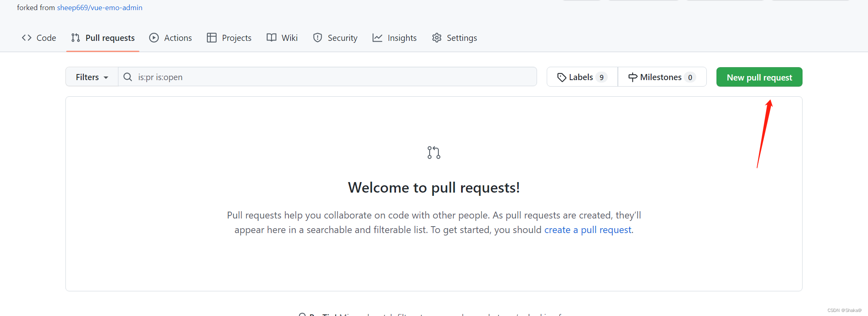Click the Labels tag icon
Screen dimensions: 868x316
561,77
